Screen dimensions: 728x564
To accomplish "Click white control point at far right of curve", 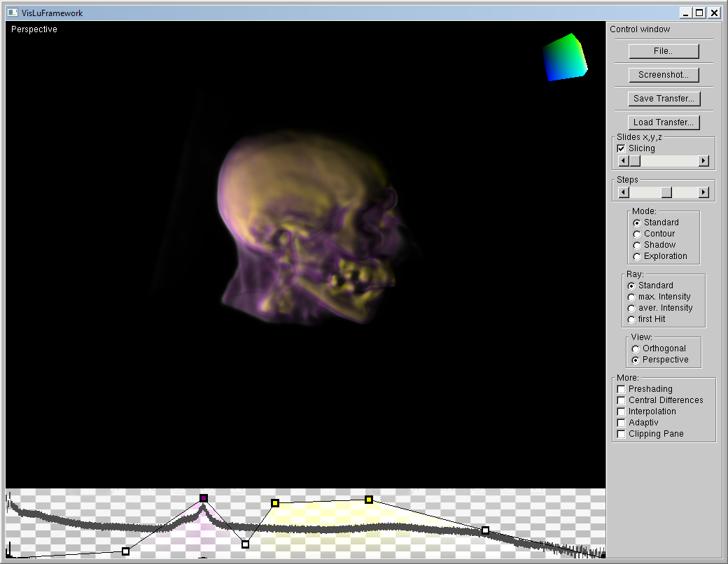I will 485,530.
